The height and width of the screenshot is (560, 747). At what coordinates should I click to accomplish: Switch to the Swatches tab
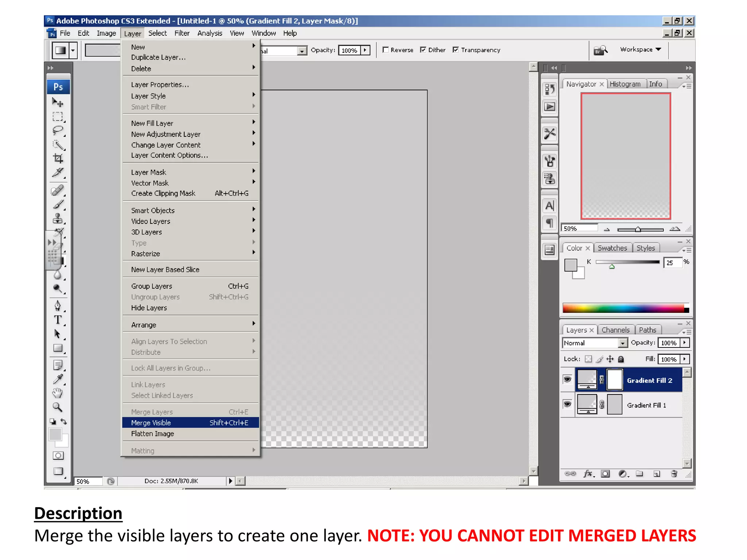click(612, 248)
